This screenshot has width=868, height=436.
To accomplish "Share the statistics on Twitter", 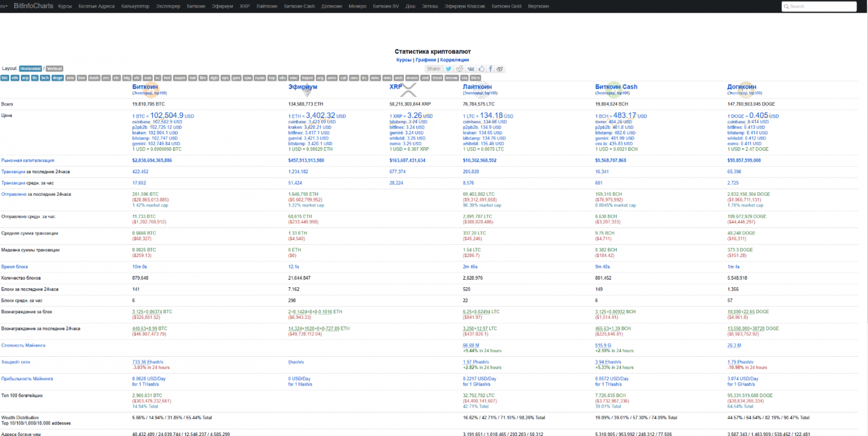I will (x=448, y=68).
